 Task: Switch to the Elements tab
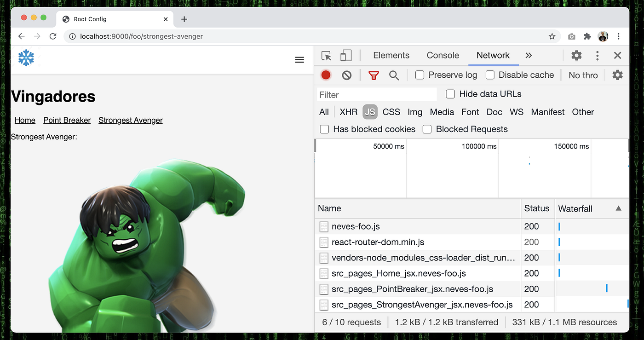point(391,55)
